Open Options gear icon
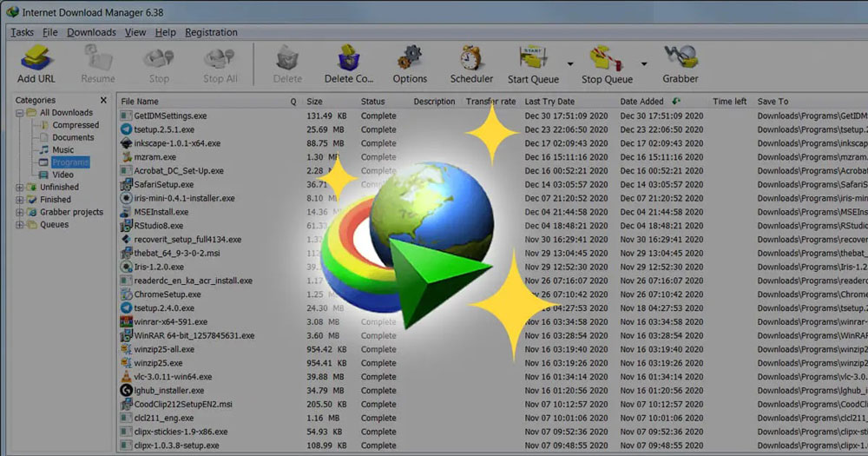This screenshot has height=456, width=868. pos(410,57)
